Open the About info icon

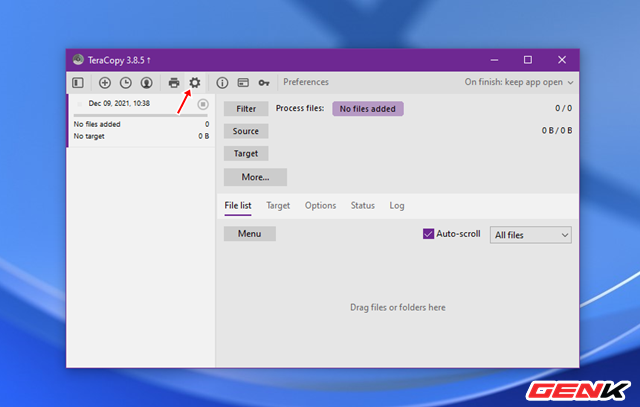click(222, 83)
